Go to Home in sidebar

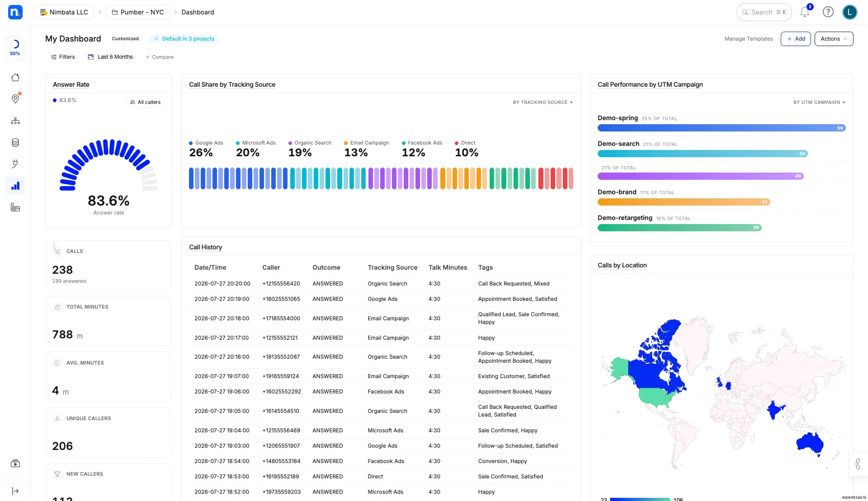[x=15, y=77]
